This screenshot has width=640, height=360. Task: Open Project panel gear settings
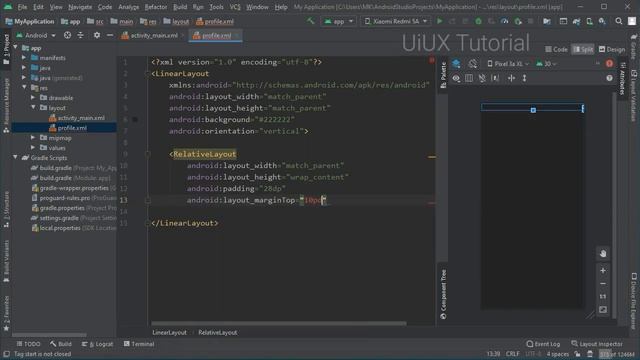pos(97,36)
